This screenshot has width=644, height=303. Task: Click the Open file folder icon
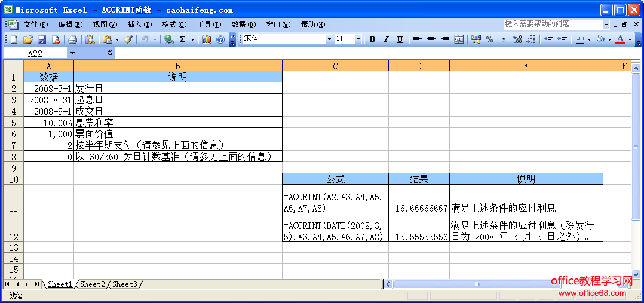coord(27,39)
